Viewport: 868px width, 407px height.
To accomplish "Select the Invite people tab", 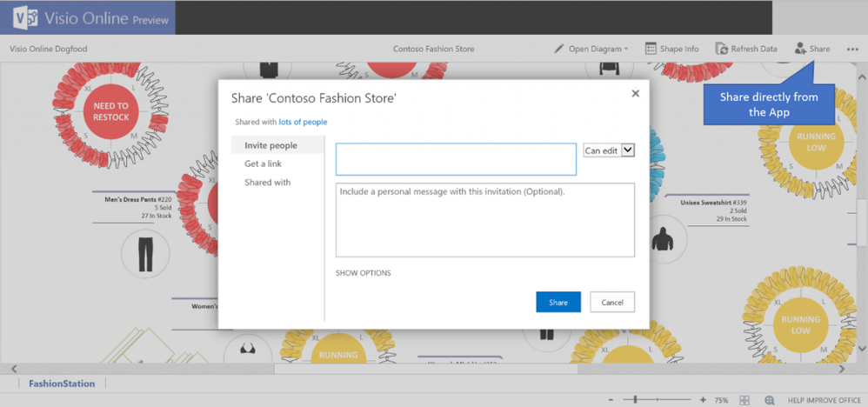I will pos(278,145).
